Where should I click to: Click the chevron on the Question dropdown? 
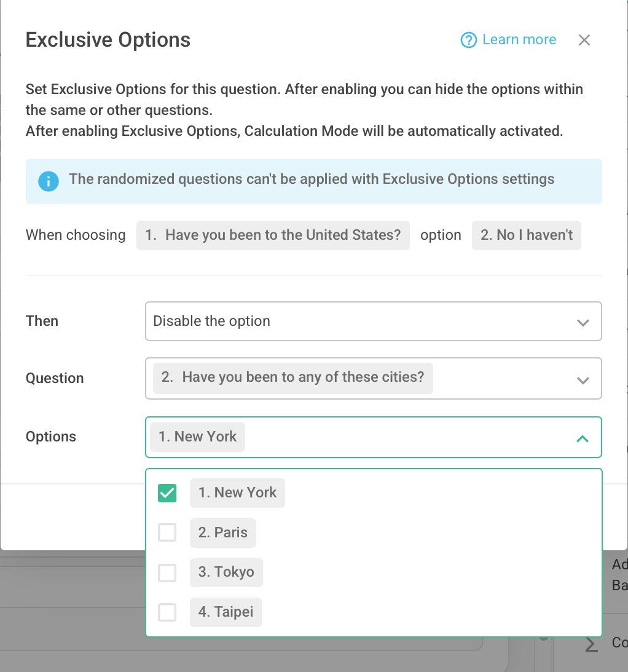click(583, 380)
